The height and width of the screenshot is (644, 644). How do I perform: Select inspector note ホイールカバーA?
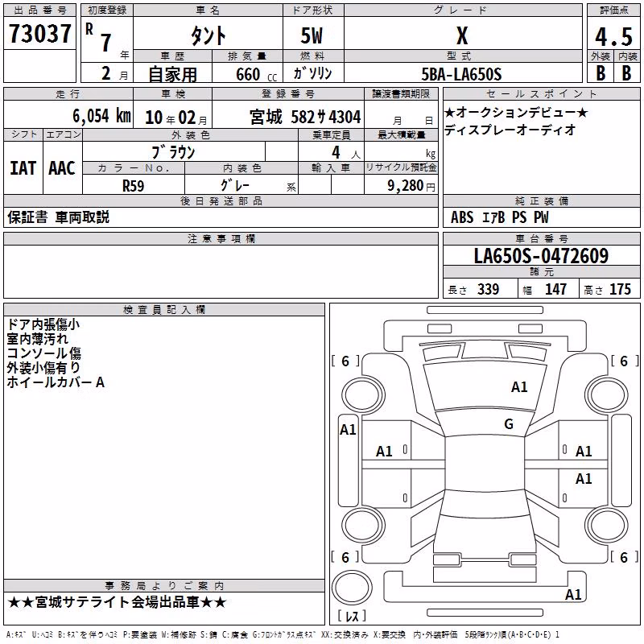(x=56, y=382)
